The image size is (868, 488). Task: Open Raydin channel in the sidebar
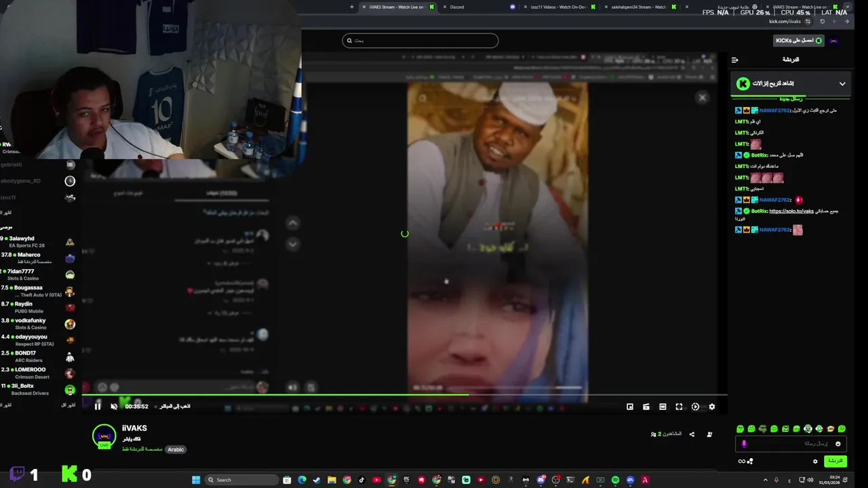37,308
